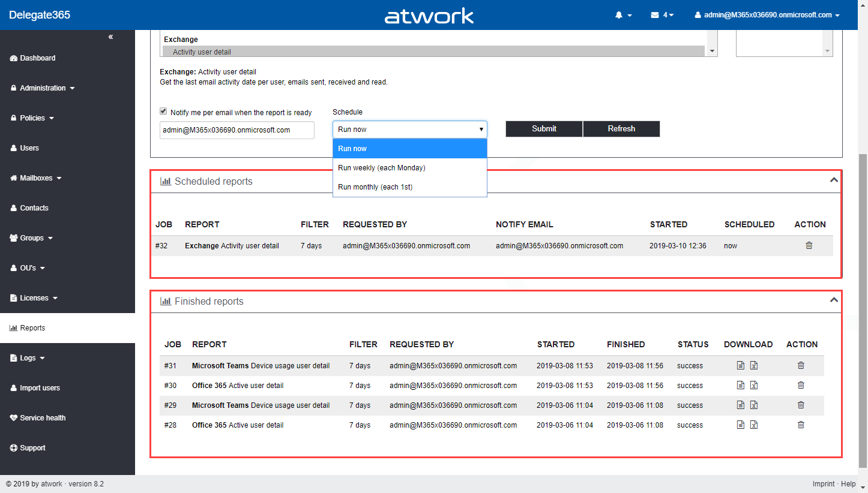Delete scheduled job #32 with trash icon

(x=809, y=245)
